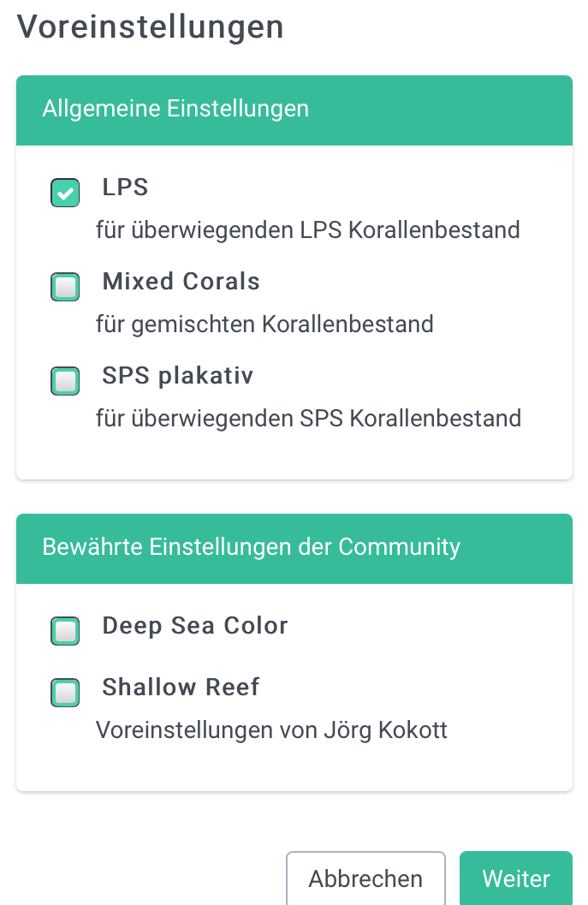The height and width of the screenshot is (905, 588).
Task: Click the Allgemeine Einstellungen header bar
Action: pyautogui.click(x=294, y=110)
